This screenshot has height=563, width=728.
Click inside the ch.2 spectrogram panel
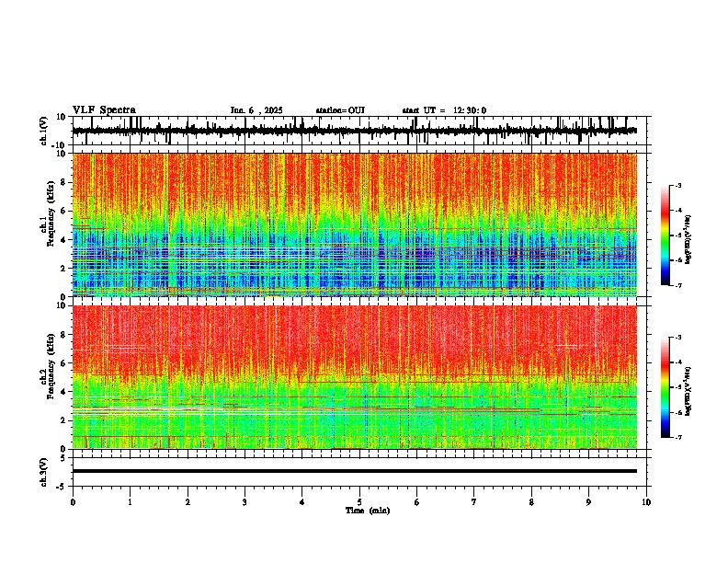(x=354, y=377)
